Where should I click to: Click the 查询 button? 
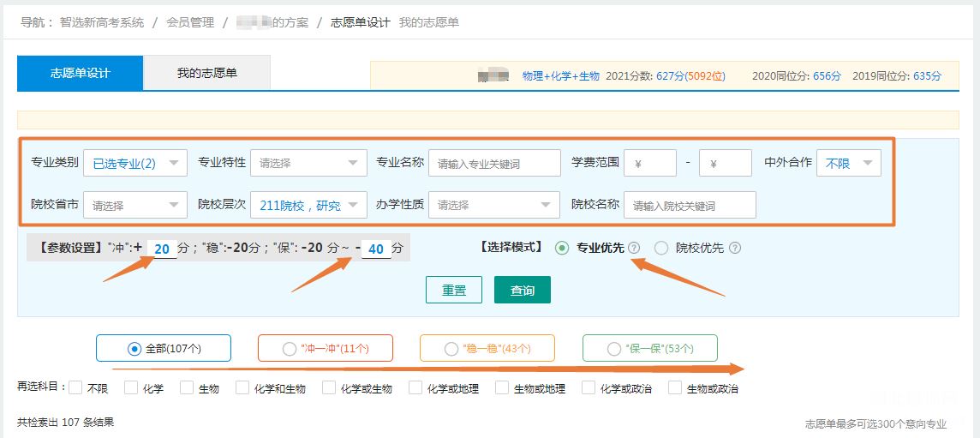(522, 290)
